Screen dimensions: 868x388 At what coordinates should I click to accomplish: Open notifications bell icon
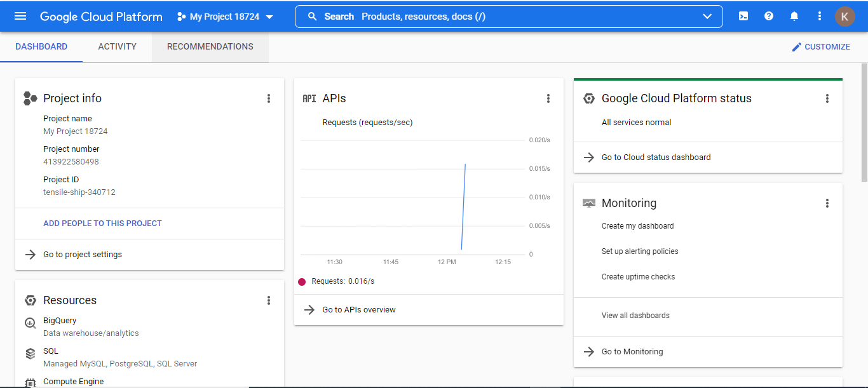(794, 17)
